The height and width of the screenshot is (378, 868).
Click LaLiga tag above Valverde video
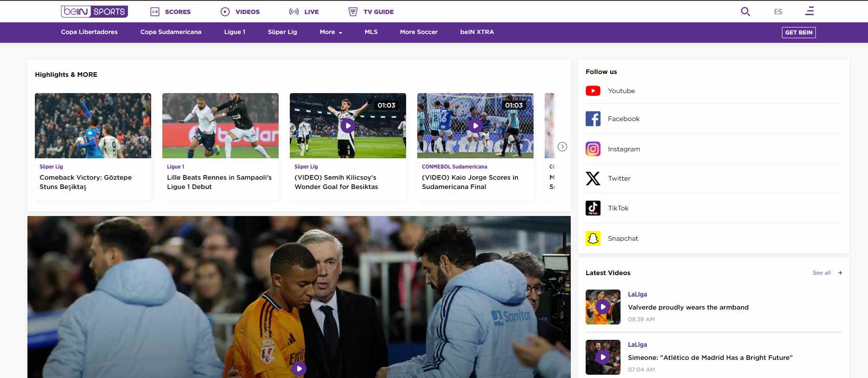coord(637,294)
